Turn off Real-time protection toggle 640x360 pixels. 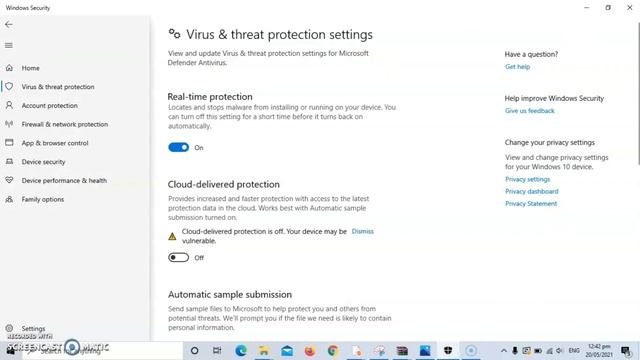coord(178,147)
